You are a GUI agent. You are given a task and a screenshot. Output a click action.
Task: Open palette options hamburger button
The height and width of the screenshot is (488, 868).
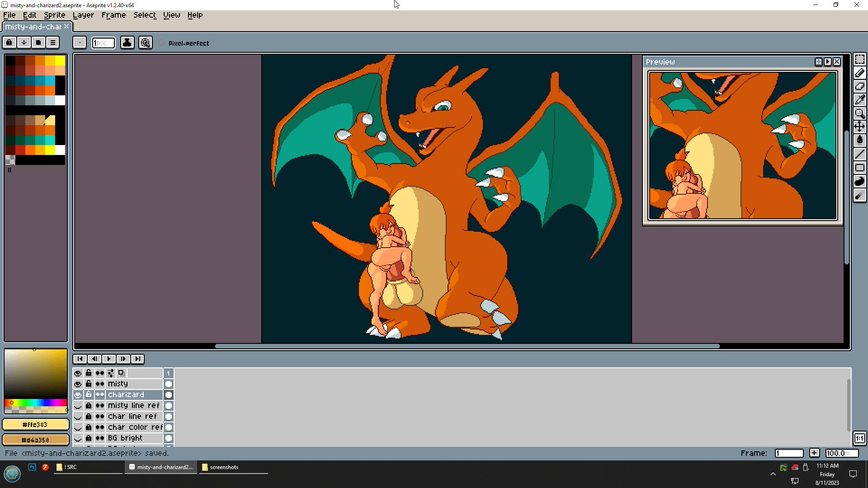coord(53,42)
